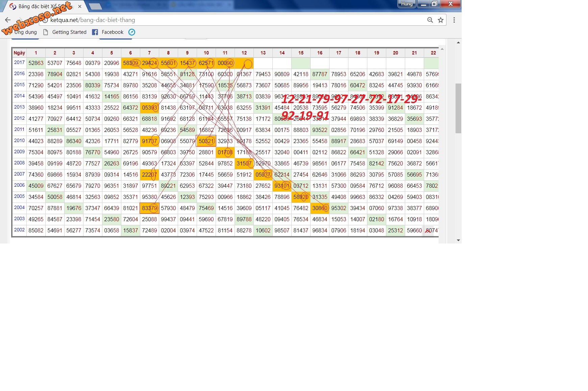
Task: Click the Ngày column header
Action: tap(19, 53)
